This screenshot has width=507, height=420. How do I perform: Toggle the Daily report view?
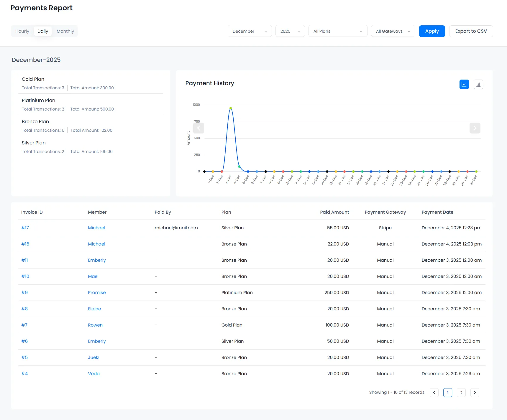(x=43, y=31)
